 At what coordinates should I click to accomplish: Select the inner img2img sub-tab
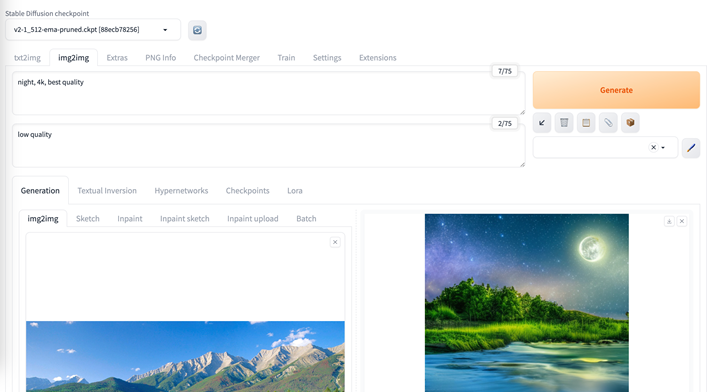43,218
